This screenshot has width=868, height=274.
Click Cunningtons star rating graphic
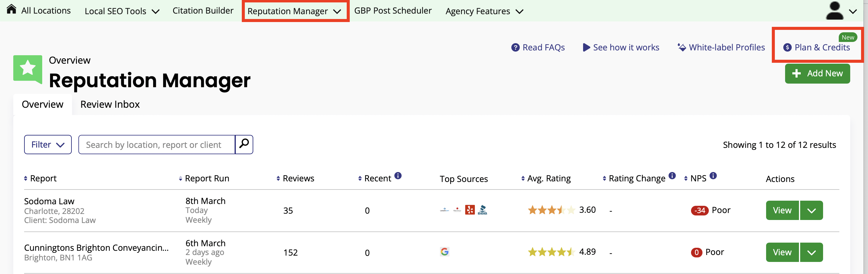551,252
